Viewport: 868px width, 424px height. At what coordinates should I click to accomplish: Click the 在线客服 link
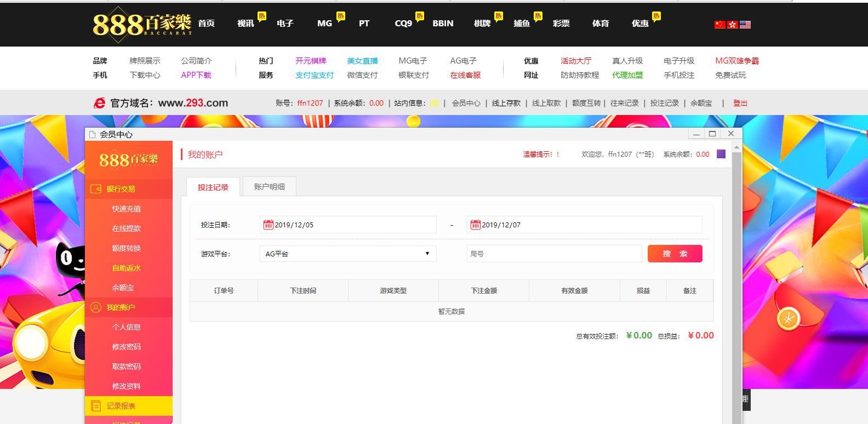click(465, 75)
